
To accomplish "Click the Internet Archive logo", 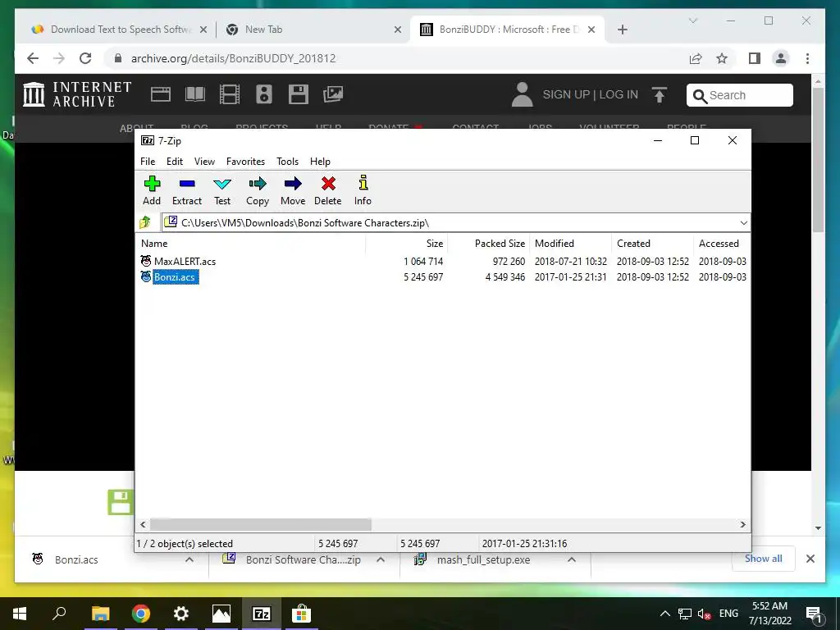I will (x=78, y=94).
